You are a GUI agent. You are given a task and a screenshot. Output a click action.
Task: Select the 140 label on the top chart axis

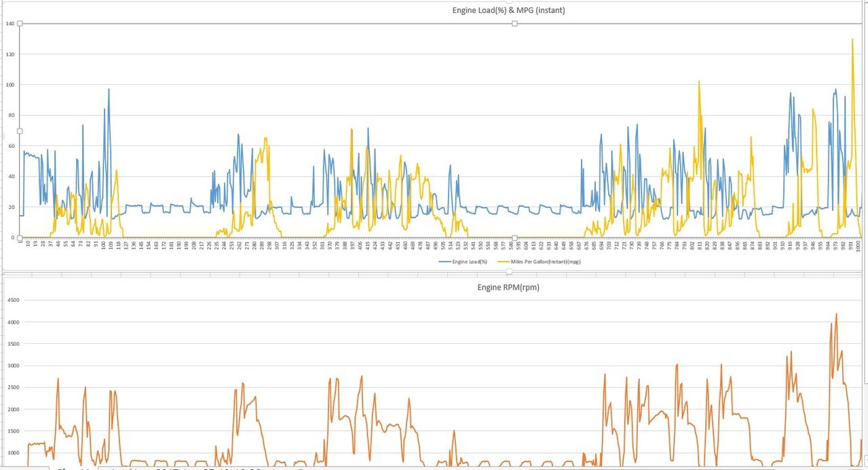pos(10,24)
